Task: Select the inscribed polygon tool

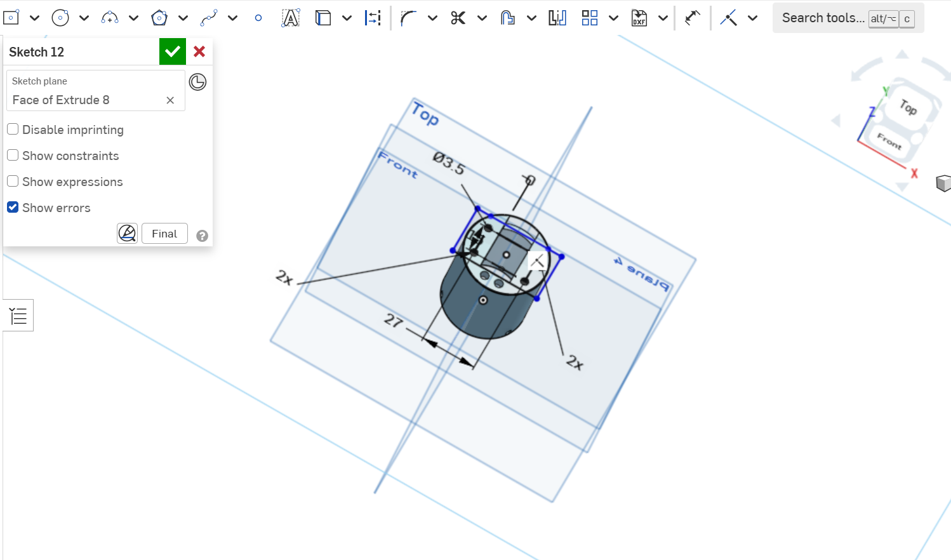Action: click(x=159, y=18)
